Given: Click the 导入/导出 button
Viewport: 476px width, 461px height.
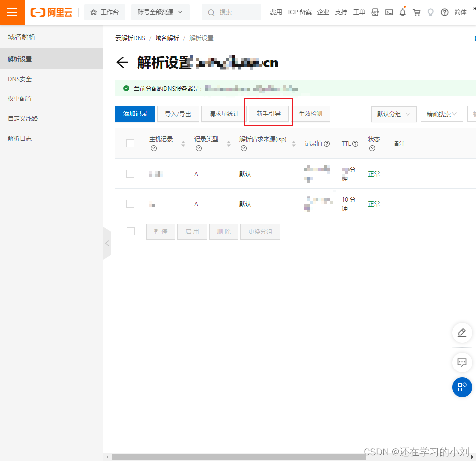Looking at the screenshot, I should click(178, 114).
